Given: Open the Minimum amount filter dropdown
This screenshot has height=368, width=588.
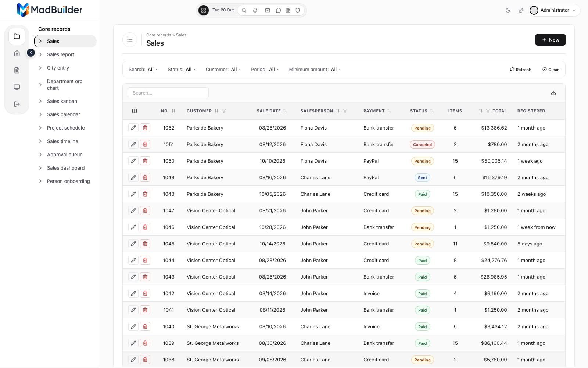Looking at the screenshot, I should [315, 69].
